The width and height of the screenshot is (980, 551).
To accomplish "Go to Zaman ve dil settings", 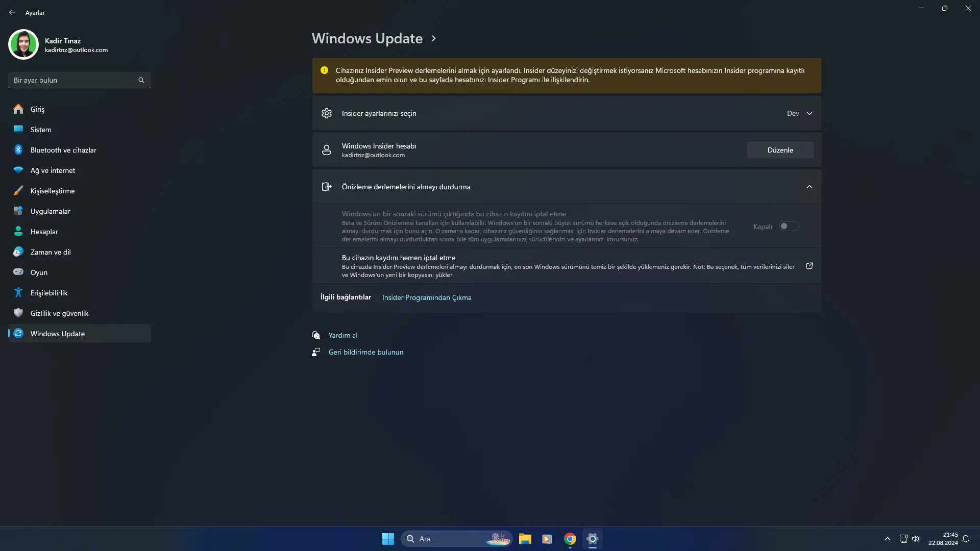I will tap(80, 252).
